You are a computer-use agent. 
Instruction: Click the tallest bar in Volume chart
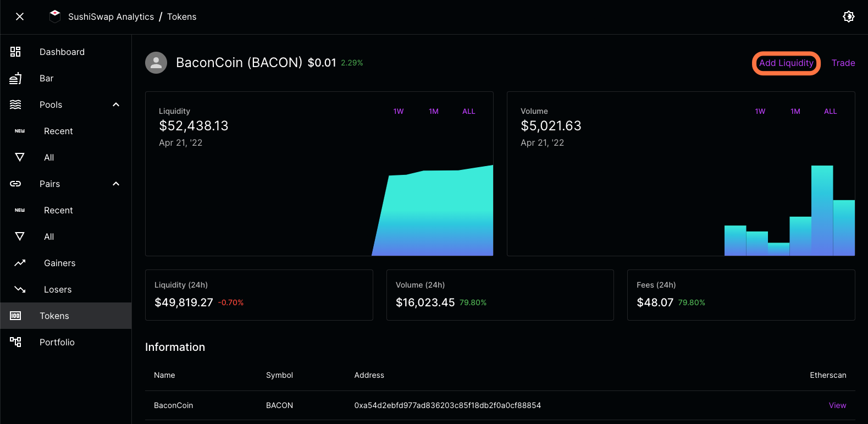tap(822, 211)
